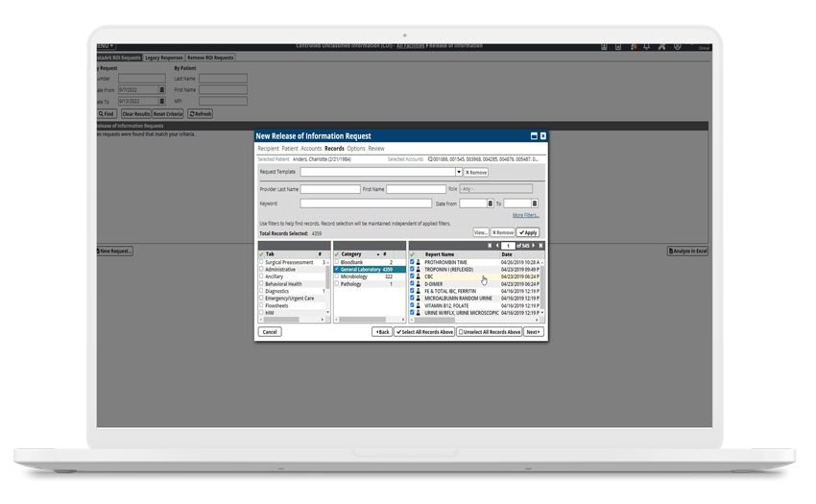Go to next page of records

pyautogui.click(x=534, y=245)
